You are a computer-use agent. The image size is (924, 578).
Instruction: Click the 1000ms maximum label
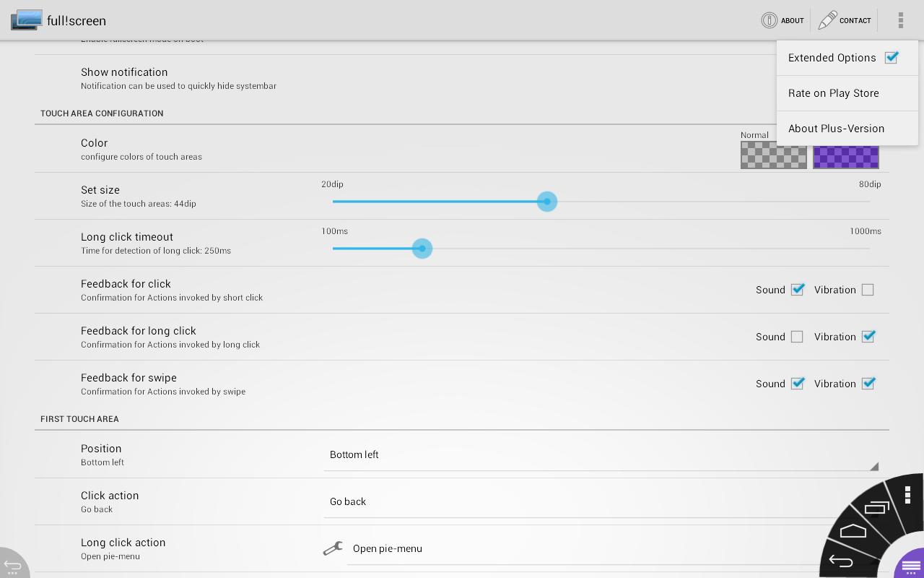[x=866, y=231]
